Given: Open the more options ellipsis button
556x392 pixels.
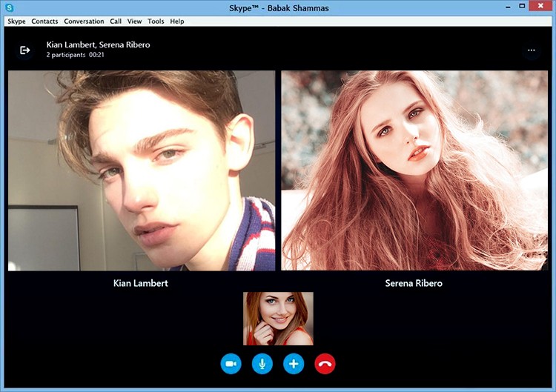Looking at the screenshot, I should coord(532,50).
